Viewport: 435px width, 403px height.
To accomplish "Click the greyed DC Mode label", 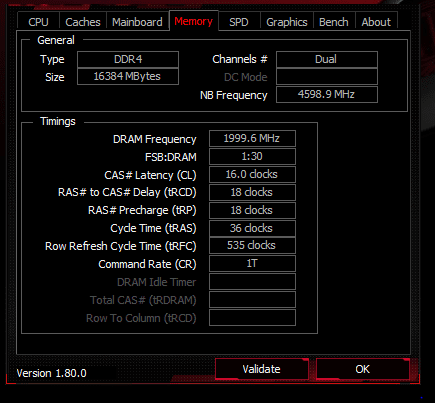I will coord(246,77).
